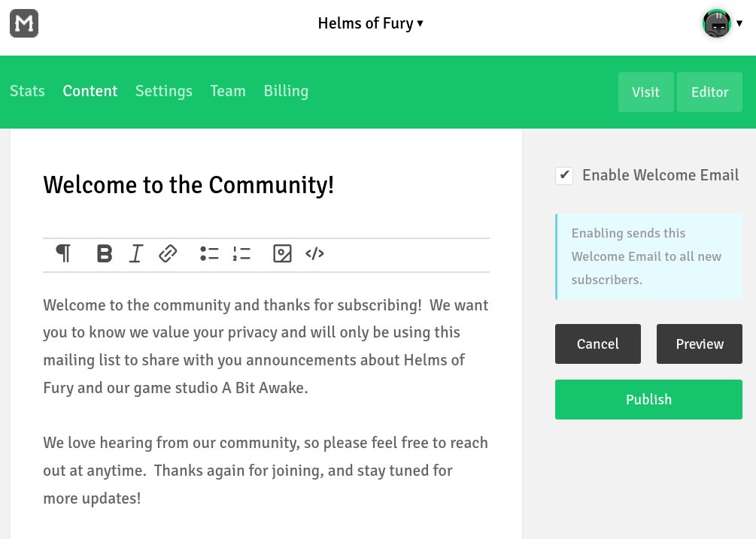Toggle bold formatting in editor toolbar

[x=104, y=253]
